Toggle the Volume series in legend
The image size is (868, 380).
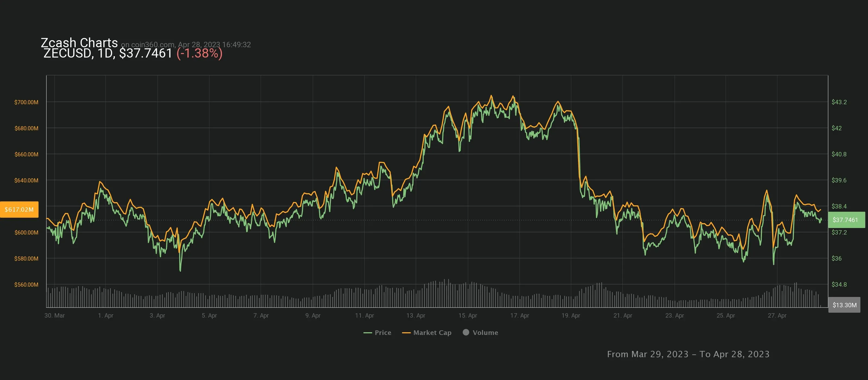480,332
